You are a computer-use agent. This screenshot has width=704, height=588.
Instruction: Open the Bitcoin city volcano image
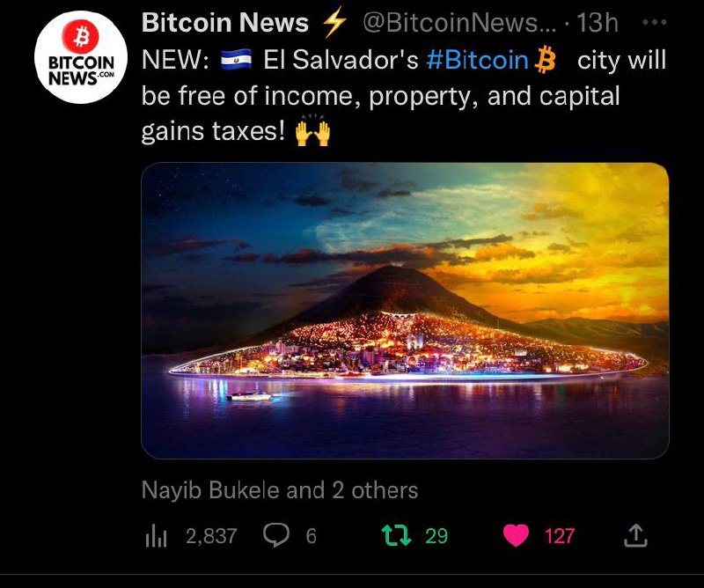(x=405, y=311)
